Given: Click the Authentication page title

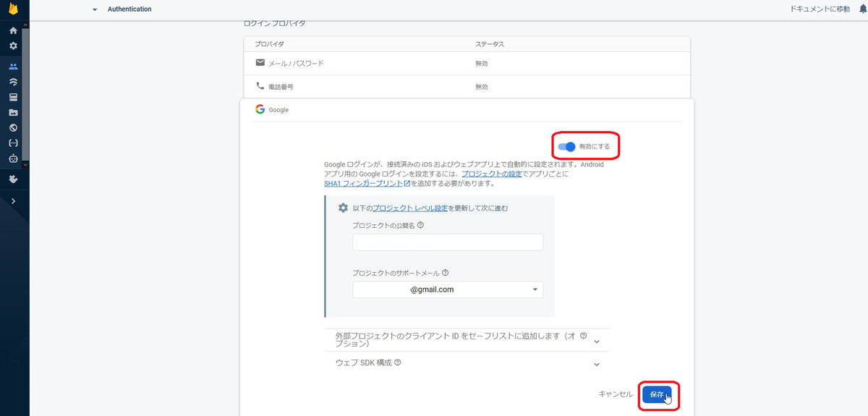Looking at the screenshot, I should coord(129,9).
